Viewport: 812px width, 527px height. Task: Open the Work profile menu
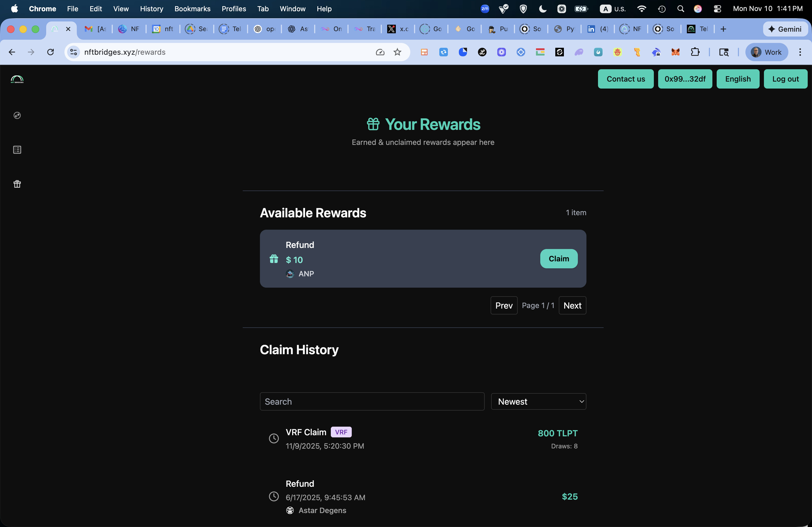click(766, 52)
